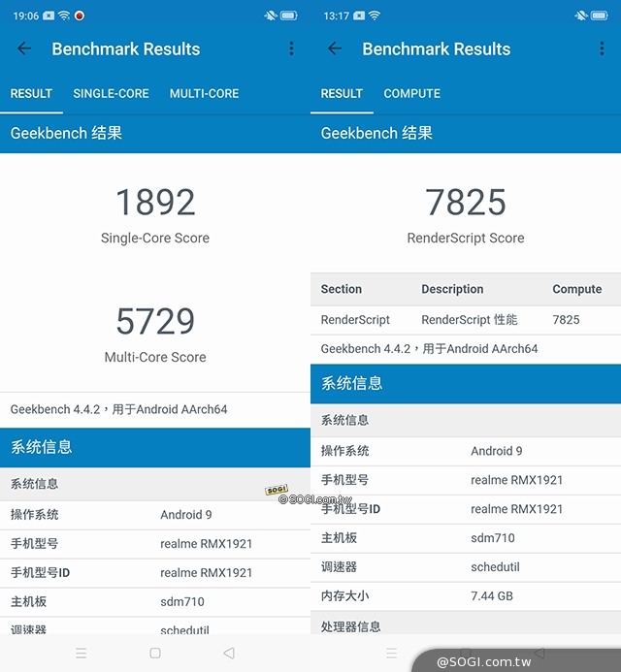Viewport: 621px width, 672px height.
Task: Go back using arrow in right Benchmark Results screen
Action: [335, 48]
